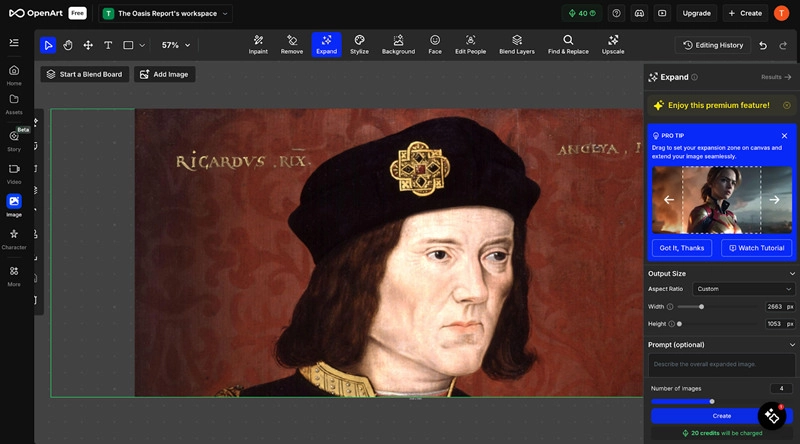Click the Width info icon
800x444 pixels.
[x=670, y=307]
